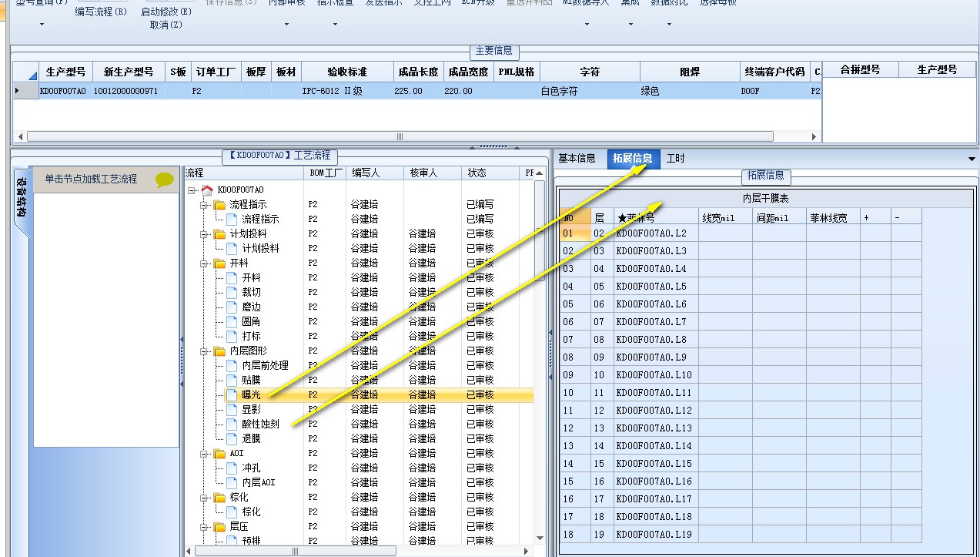Collapse the 流程指示 folder node

[x=204, y=204]
